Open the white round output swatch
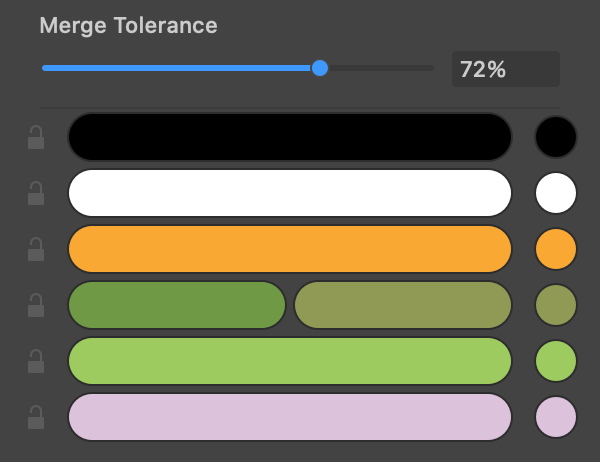 [556, 193]
